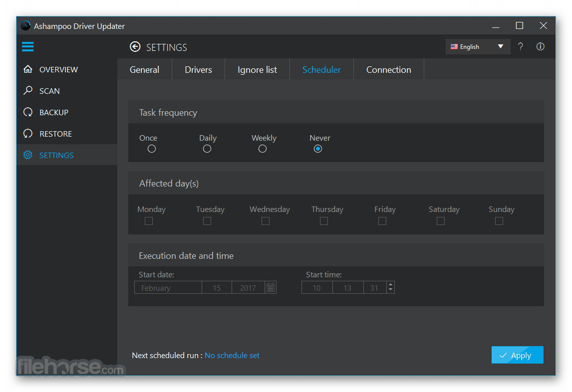Open the start date calendar picker
Viewport: 572px width, 392px height.
coord(271,288)
